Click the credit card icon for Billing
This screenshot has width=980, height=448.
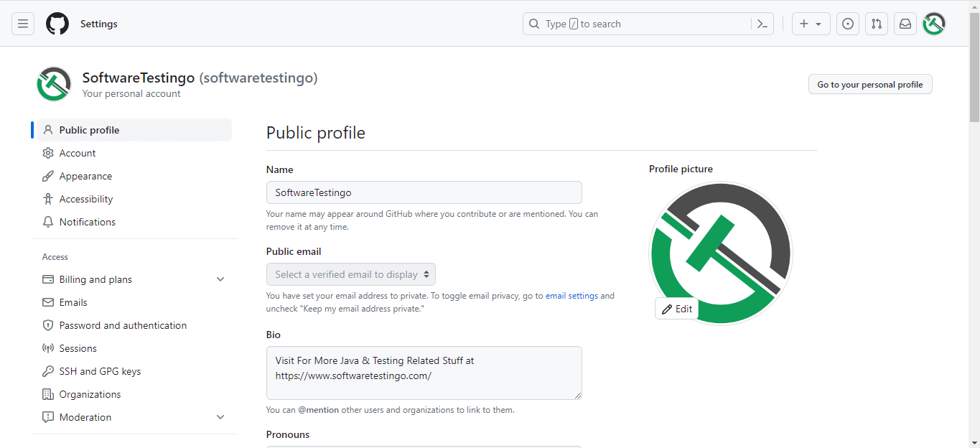tap(48, 279)
